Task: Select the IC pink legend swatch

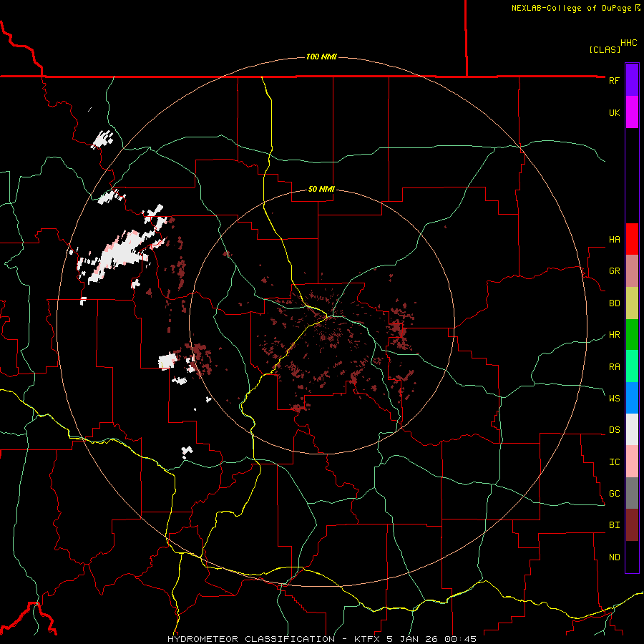Action: pyautogui.click(x=632, y=462)
